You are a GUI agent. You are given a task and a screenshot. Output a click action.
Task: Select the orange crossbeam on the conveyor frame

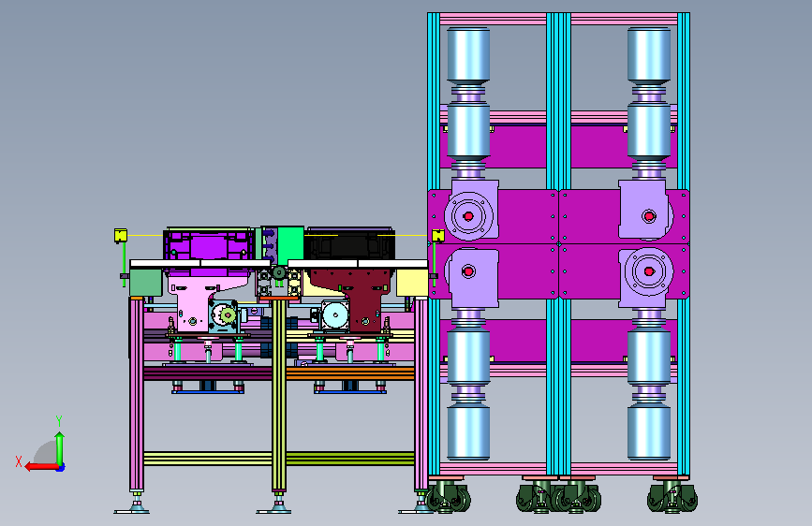click(350, 373)
